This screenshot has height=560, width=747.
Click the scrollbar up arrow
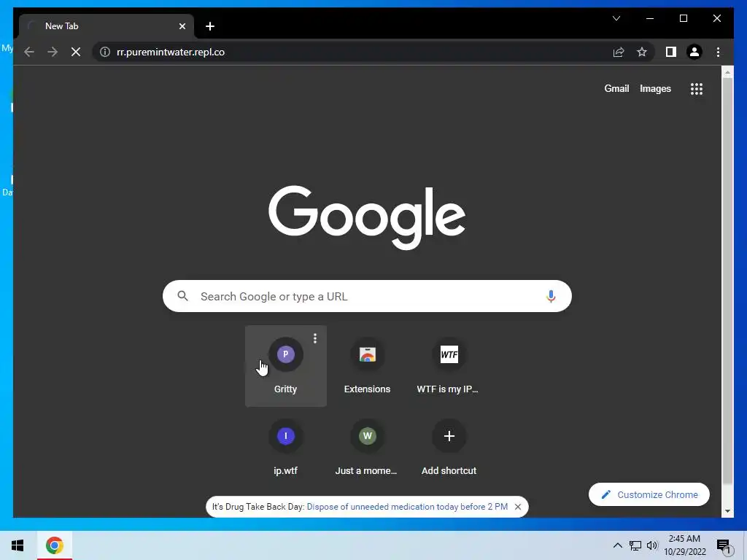click(727, 72)
